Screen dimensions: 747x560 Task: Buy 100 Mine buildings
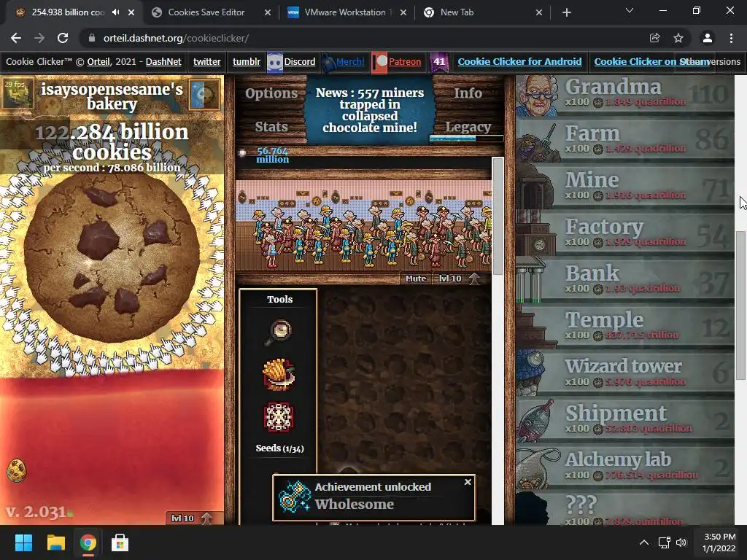tap(624, 187)
